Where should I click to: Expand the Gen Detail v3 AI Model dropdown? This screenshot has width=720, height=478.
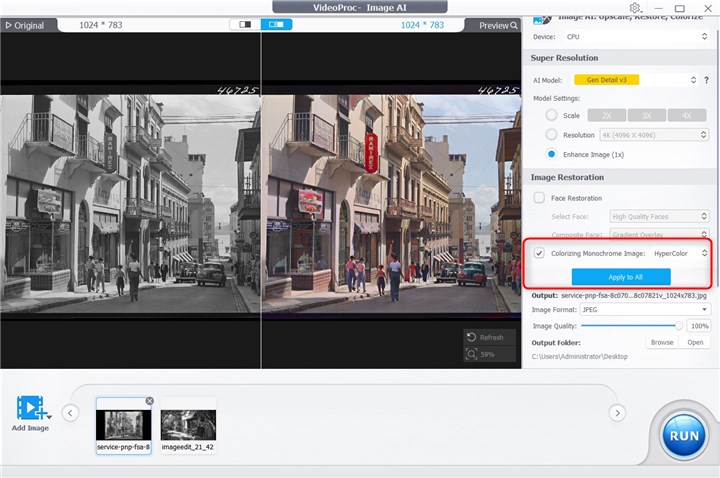[635, 79]
